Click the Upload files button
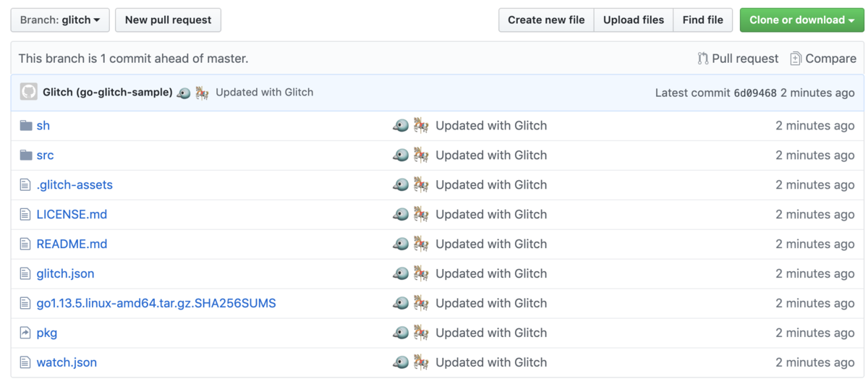 (x=634, y=20)
